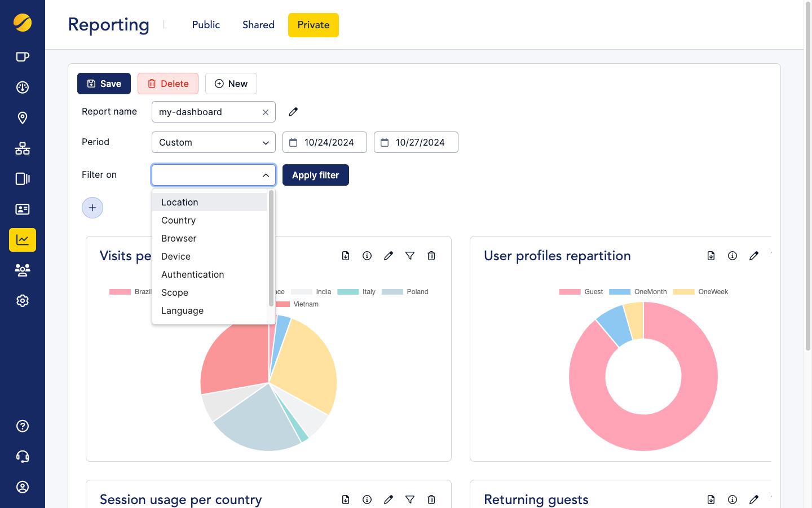Click the settings gear in the sidebar

point(22,300)
